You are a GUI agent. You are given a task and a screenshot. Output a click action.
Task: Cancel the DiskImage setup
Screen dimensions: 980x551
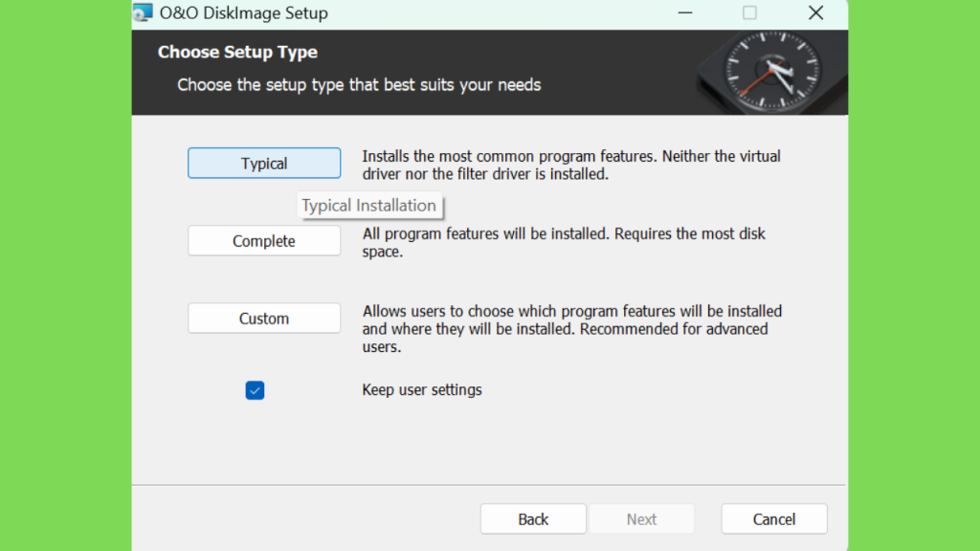773,519
